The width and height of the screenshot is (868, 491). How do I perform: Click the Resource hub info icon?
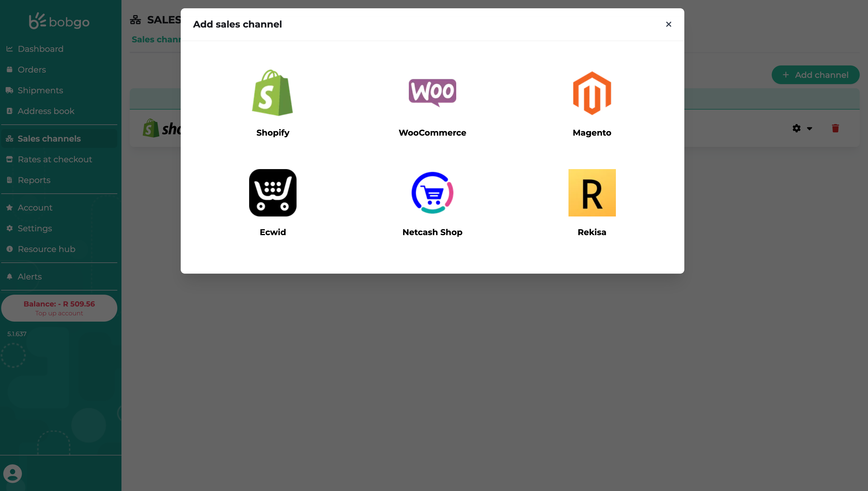click(9, 249)
